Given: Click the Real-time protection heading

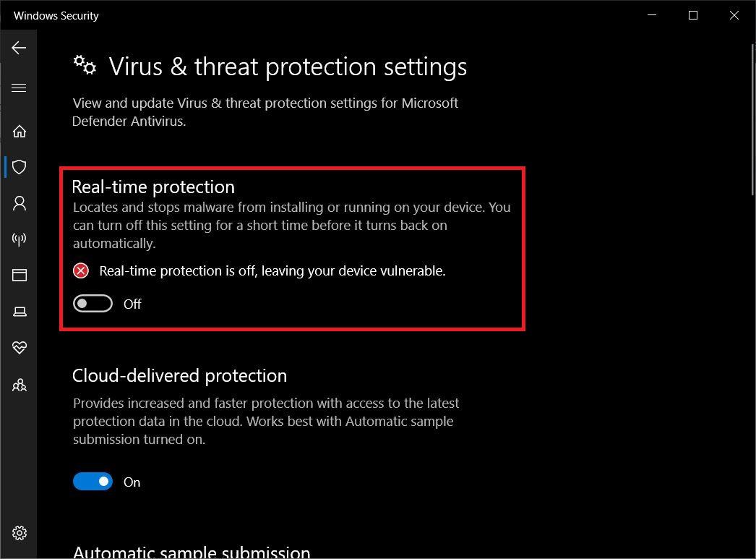Looking at the screenshot, I should [x=153, y=187].
